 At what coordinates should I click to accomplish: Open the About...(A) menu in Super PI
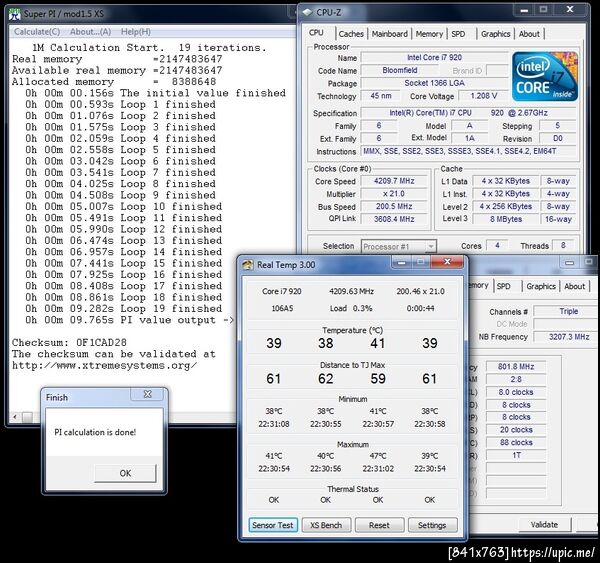click(x=90, y=32)
